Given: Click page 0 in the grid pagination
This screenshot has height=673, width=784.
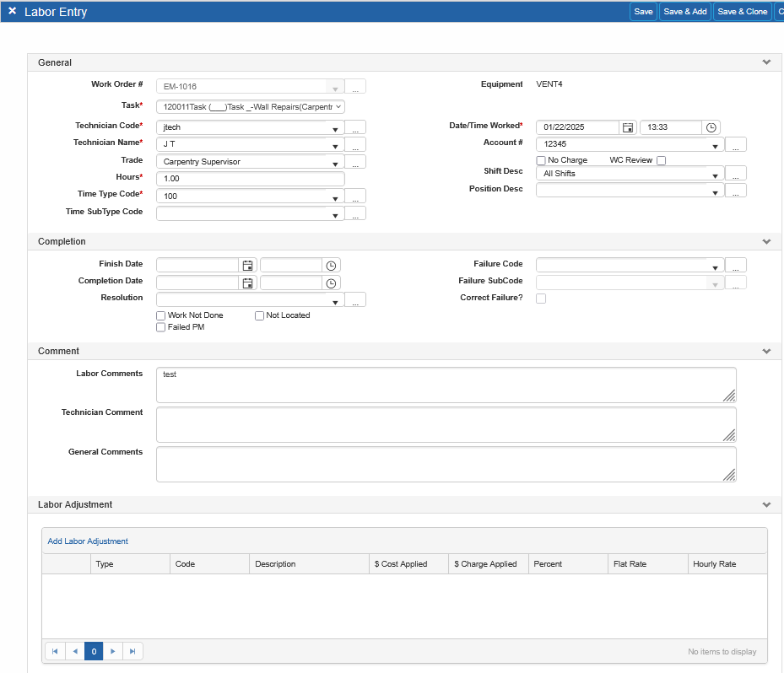Looking at the screenshot, I should point(93,651).
